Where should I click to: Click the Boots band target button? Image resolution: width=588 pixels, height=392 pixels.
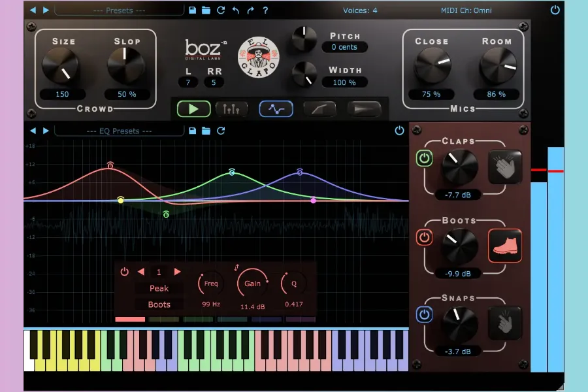point(159,304)
